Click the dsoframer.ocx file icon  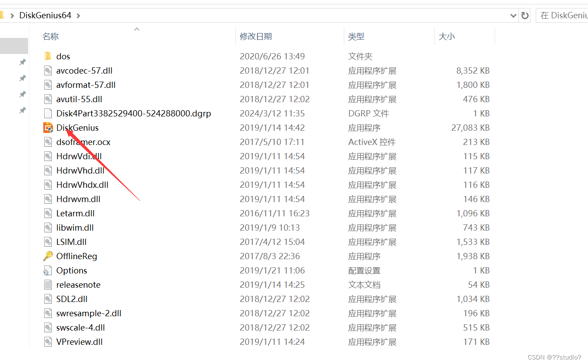point(48,142)
